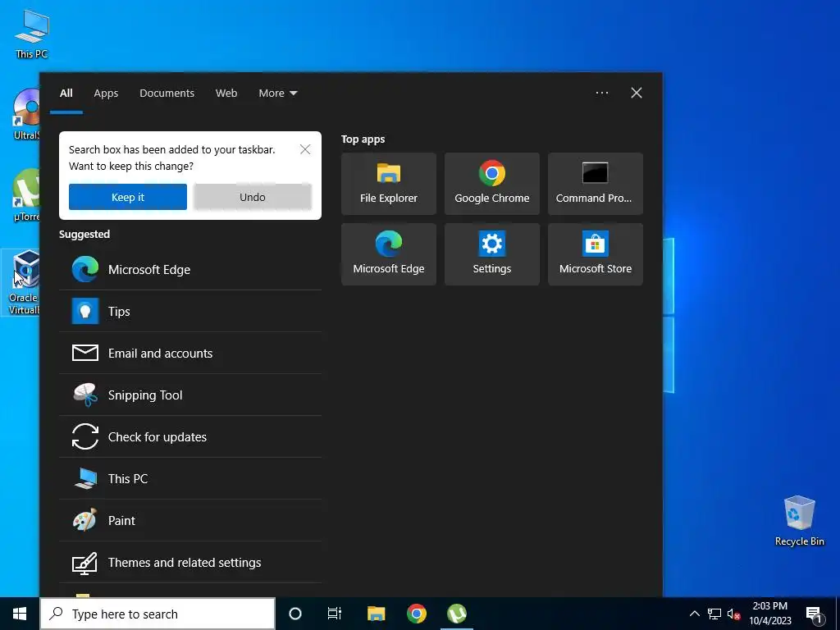Viewport: 840px width, 630px height.
Task: Launch Paint from Suggested list
Action: point(190,520)
